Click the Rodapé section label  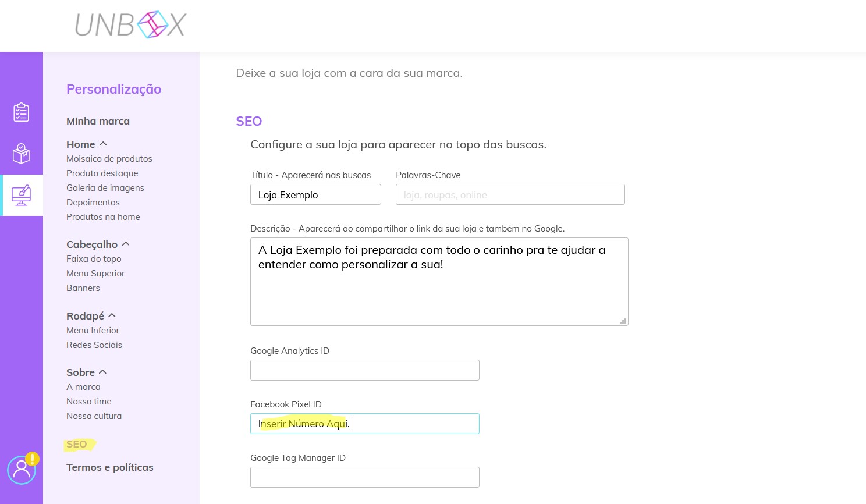tap(85, 316)
